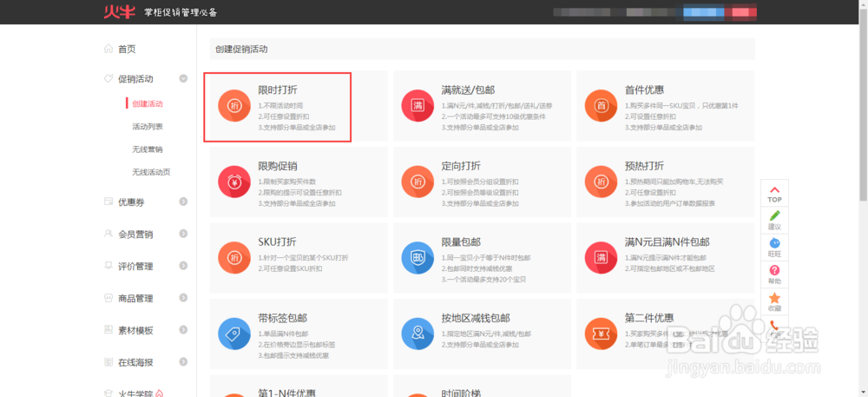
Task: Click the icon beside 评价管理
Action: pyautogui.click(x=108, y=266)
